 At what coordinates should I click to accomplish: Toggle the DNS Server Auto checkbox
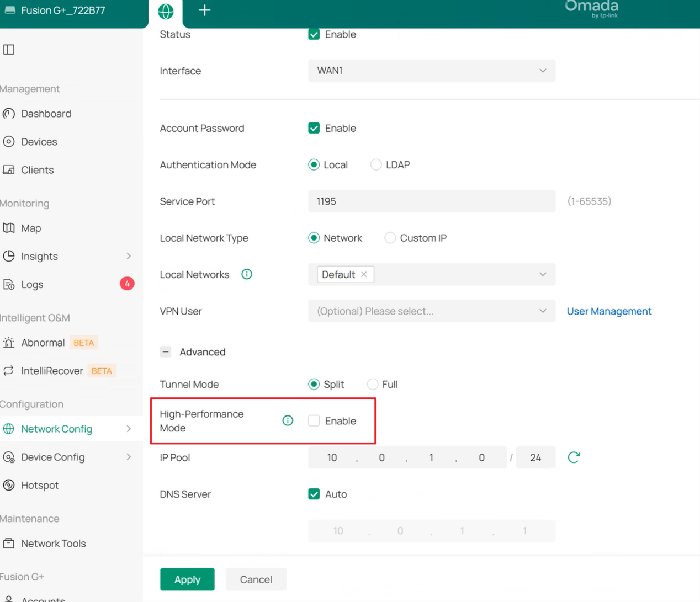pyautogui.click(x=314, y=494)
